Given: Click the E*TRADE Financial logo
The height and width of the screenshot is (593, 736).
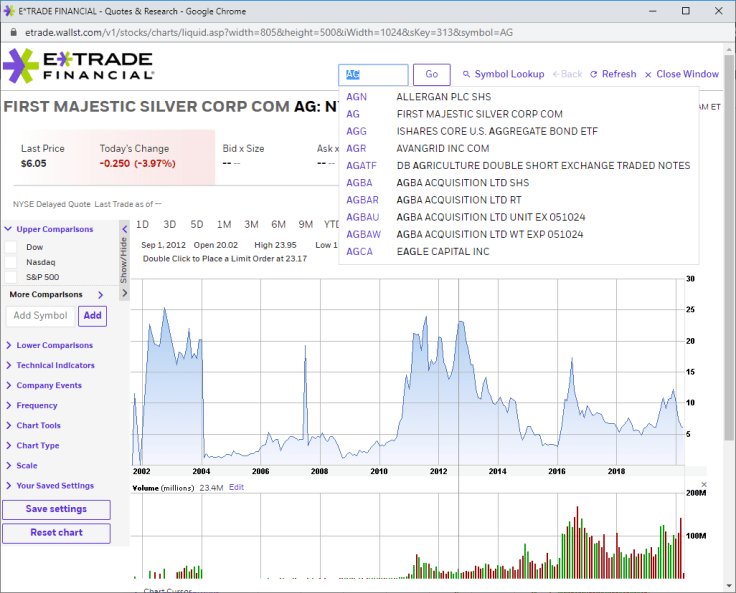Looking at the screenshot, I should click(x=78, y=65).
